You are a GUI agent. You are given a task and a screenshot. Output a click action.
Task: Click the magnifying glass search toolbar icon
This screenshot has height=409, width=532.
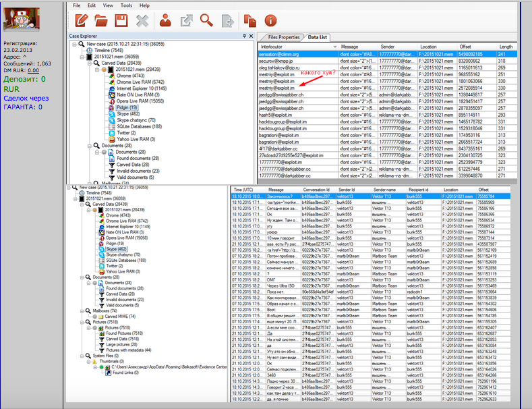tap(206, 20)
